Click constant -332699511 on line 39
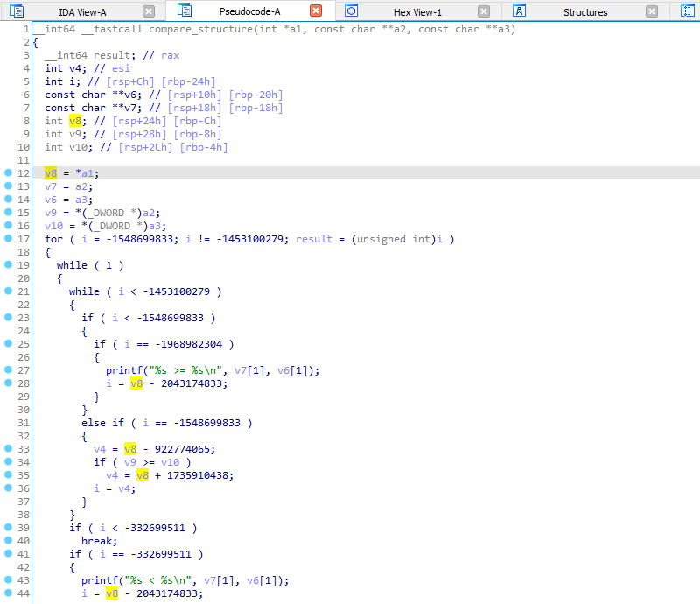This screenshot has width=700, height=604. pos(155,528)
